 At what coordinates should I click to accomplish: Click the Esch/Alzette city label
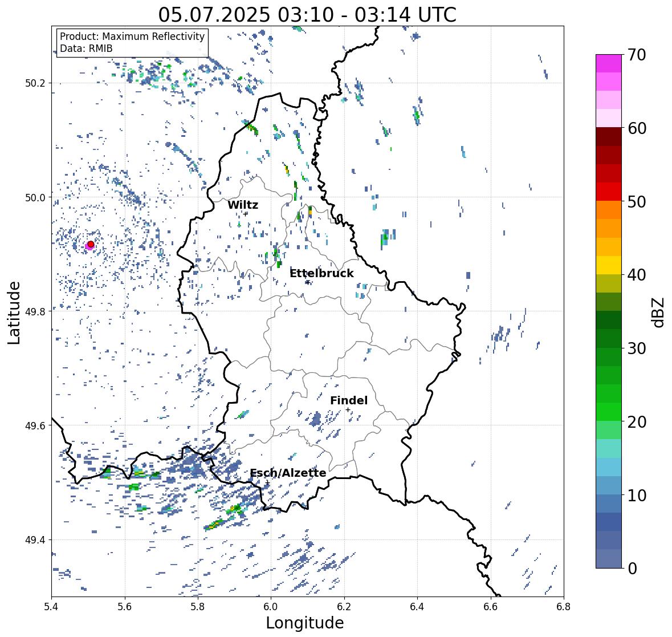click(288, 473)
